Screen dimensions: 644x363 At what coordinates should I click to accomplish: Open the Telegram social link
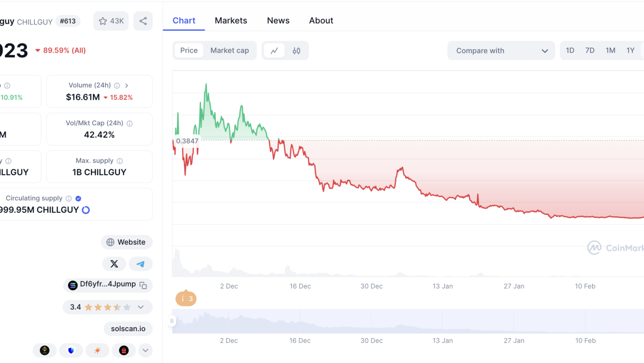coord(140,264)
